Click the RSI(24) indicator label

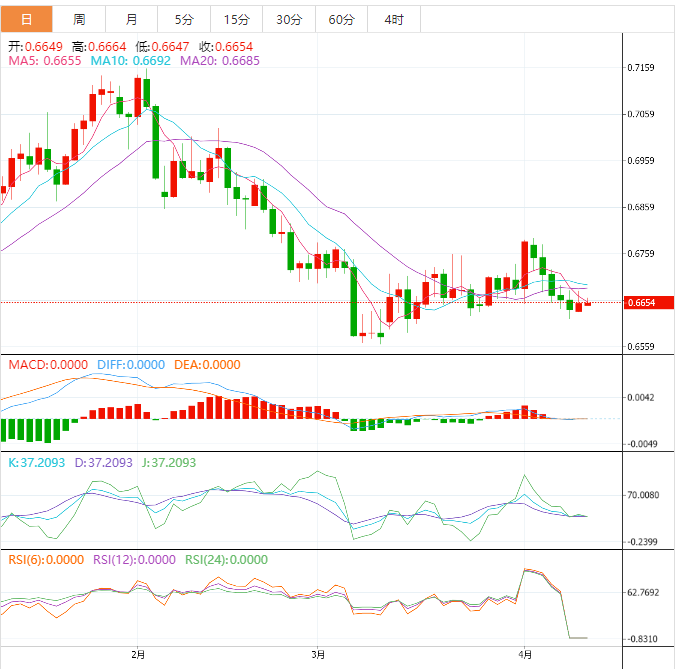click(x=227, y=560)
